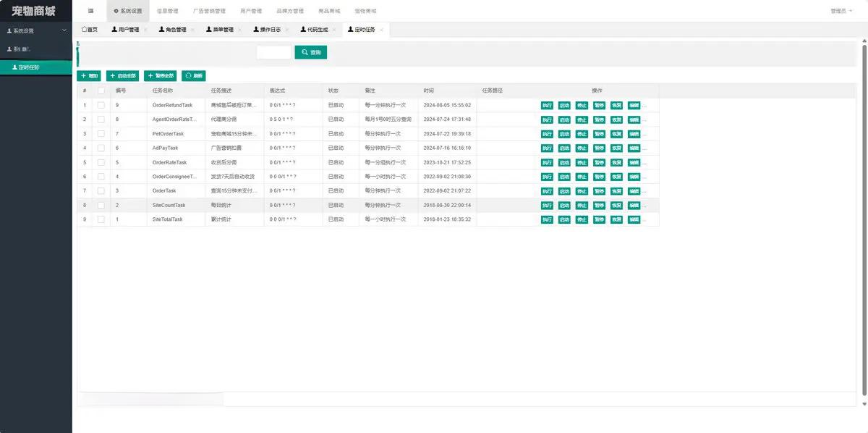Screen dimensions: 868x433
Task: Switch to the 操作日志 tab
Action: coord(266,30)
